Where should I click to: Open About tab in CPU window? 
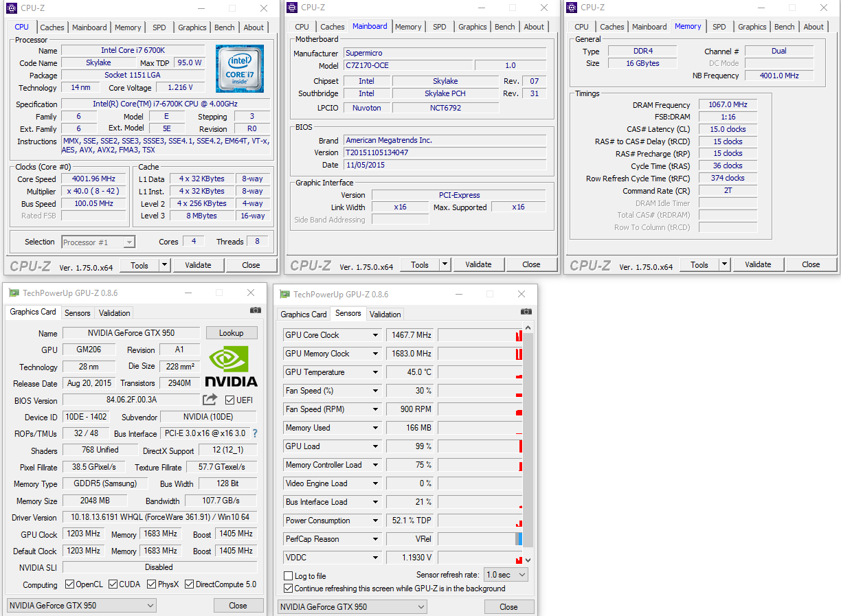pos(254,27)
